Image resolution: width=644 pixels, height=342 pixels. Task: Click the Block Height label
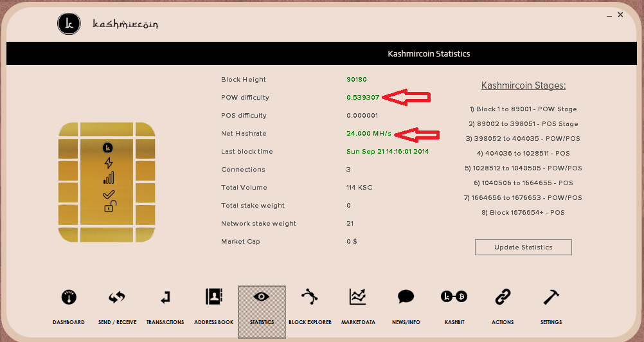point(244,80)
